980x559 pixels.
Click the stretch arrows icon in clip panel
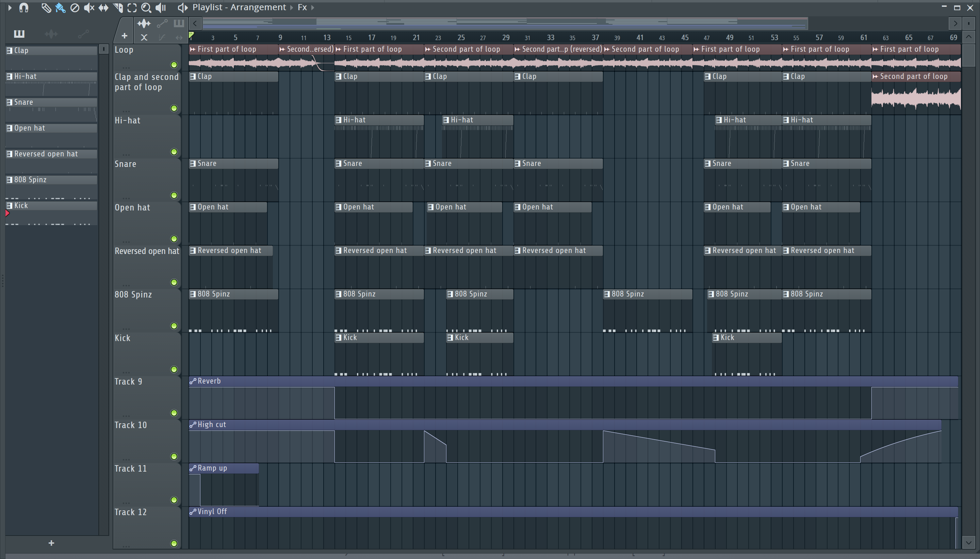[x=179, y=37]
